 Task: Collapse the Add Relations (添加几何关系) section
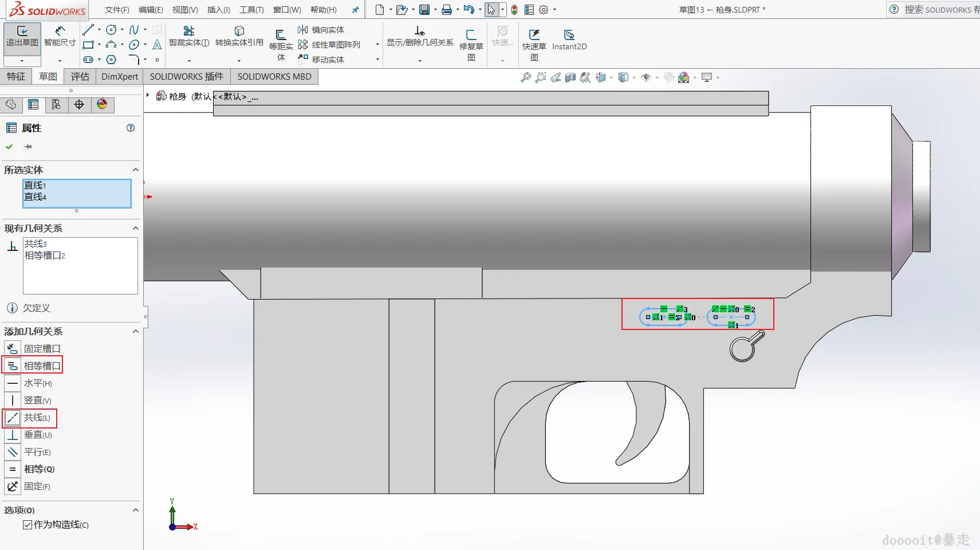point(136,331)
